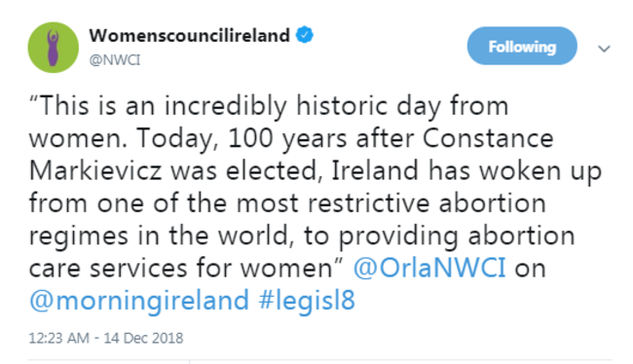Viewport: 633px width, 364px height.
Task: Click the blue verified checkmark badge
Action: tap(305, 35)
